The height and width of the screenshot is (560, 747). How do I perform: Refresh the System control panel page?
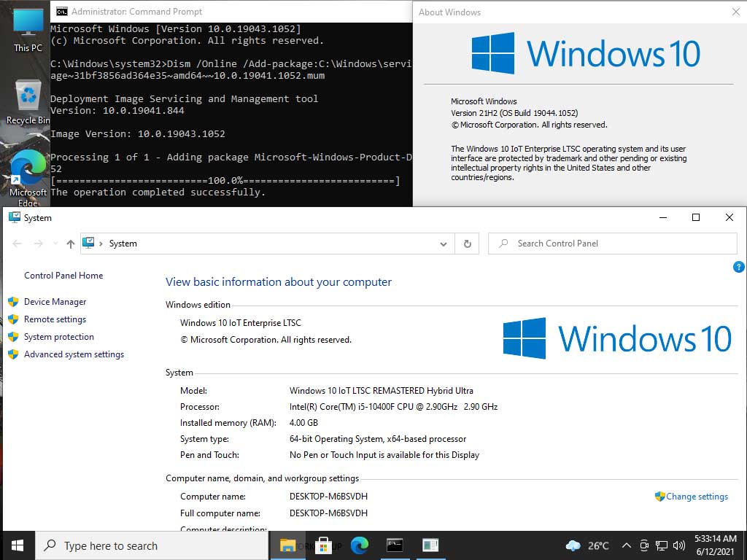468,244
